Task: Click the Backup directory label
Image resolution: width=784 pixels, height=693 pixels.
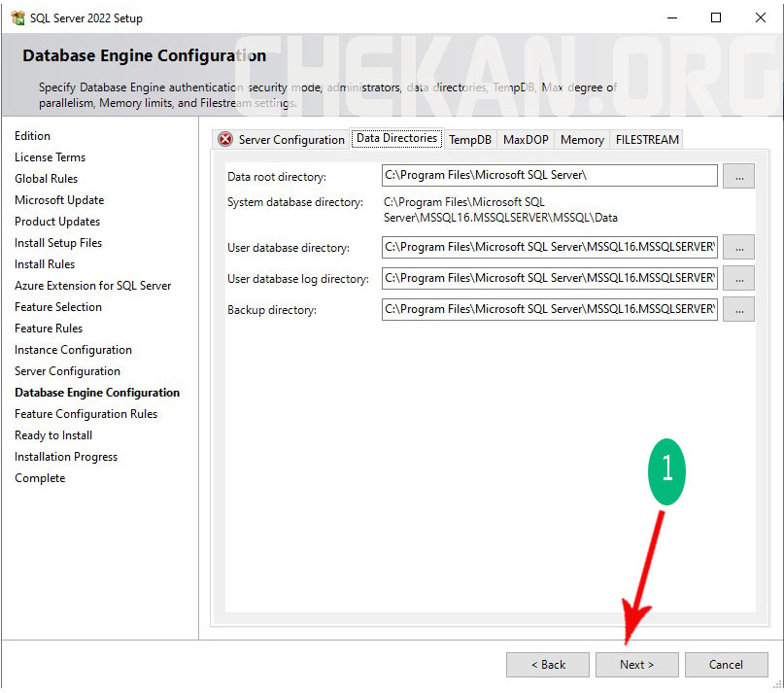Action: pyautogui.click(x=271, y=310)
